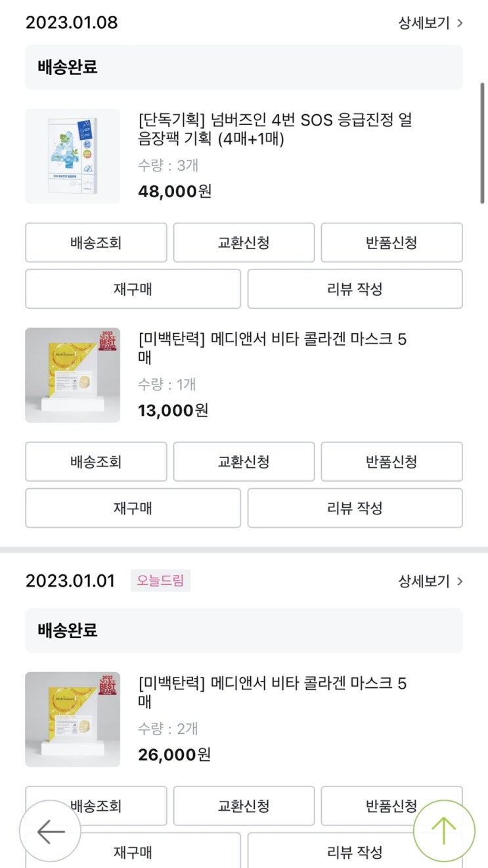The image size is (488, 868).
Task: Click 교환신청 for the 넘버즈인 얼음장팩 item
Action: pos(244,242)
